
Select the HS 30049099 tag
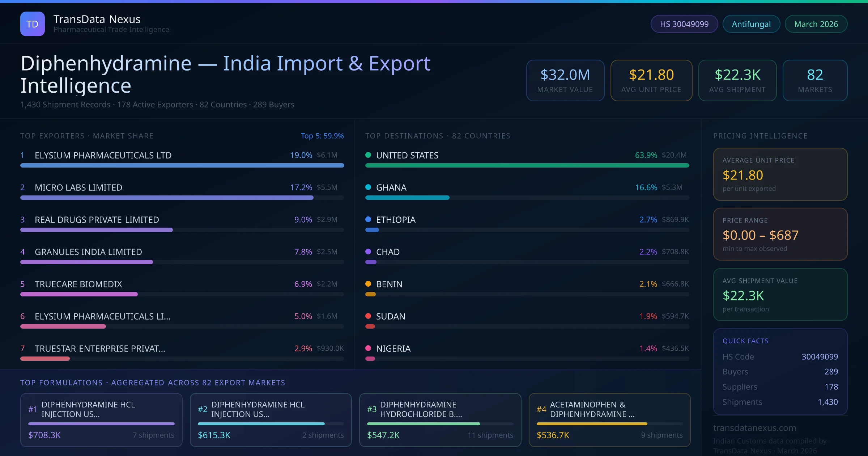point(684,24)
